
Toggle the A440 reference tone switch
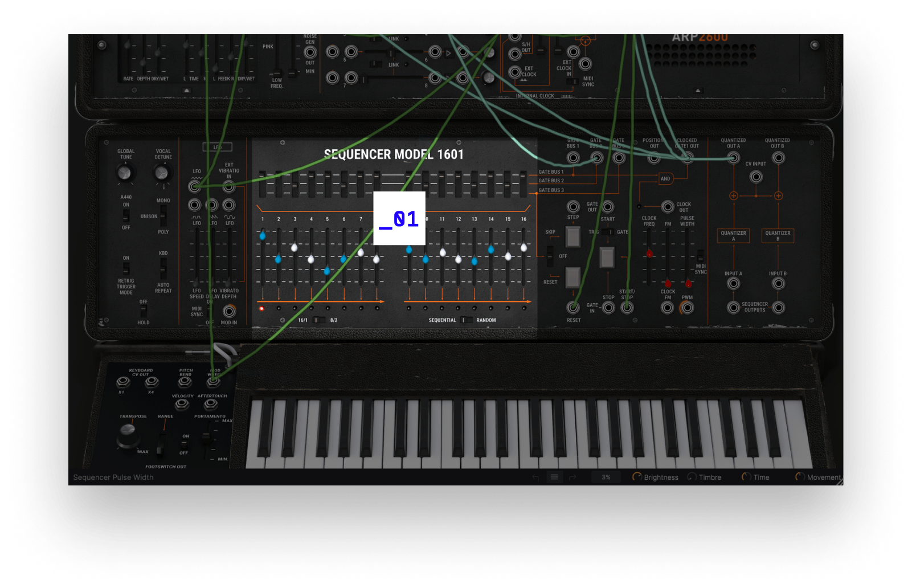point(126,217)
